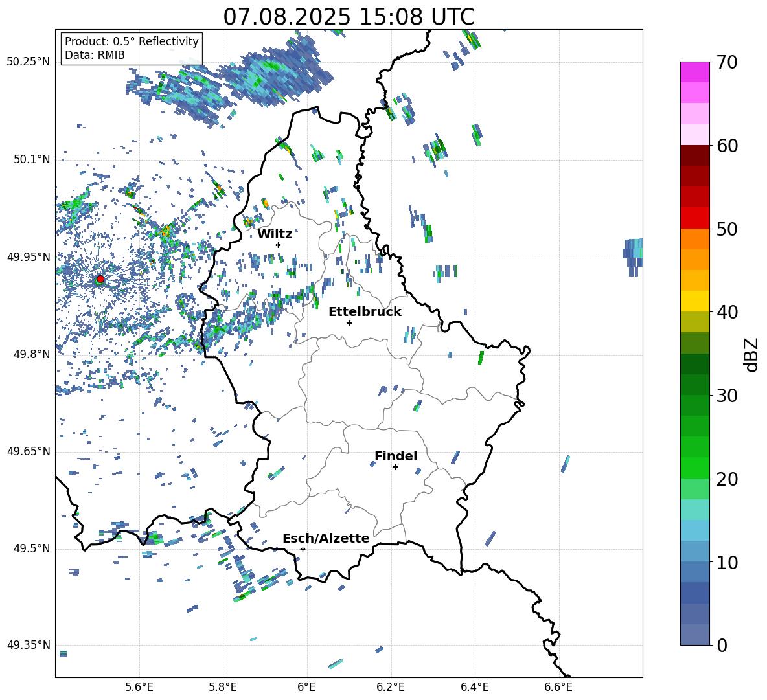
Task: Click the yellow colorbar segment at 40
Action: (694, 302)
